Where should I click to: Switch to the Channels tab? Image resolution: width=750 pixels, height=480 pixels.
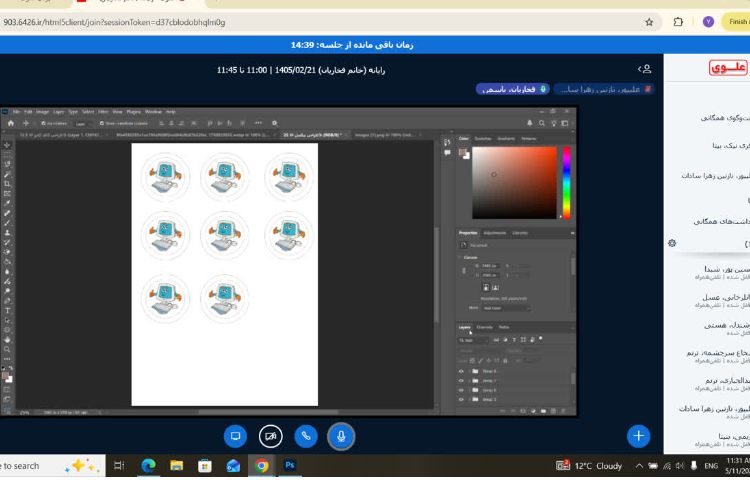coord(485,327)
